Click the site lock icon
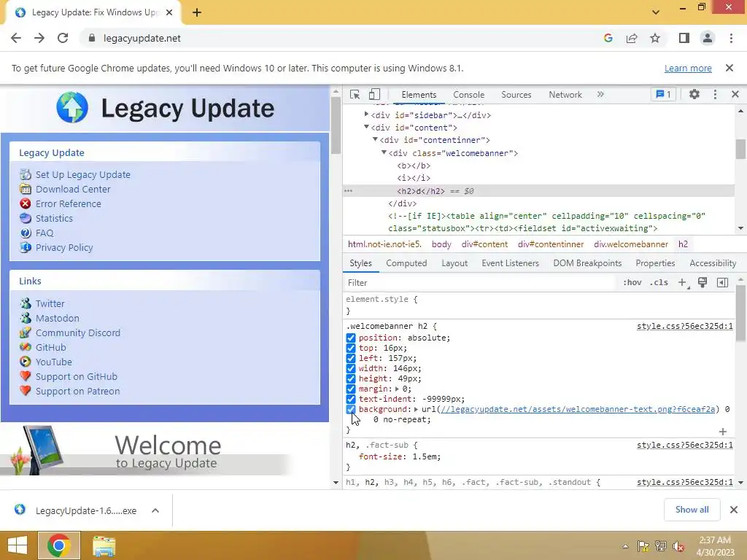Screen dimensions: 747x560 point(92,38)
